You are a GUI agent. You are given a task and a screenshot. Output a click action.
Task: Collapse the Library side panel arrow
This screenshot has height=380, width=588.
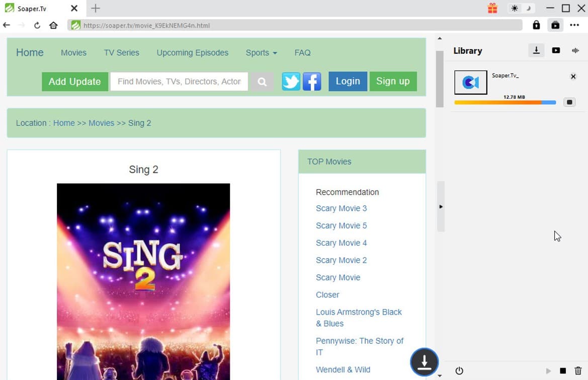click(x=441, y=207)
